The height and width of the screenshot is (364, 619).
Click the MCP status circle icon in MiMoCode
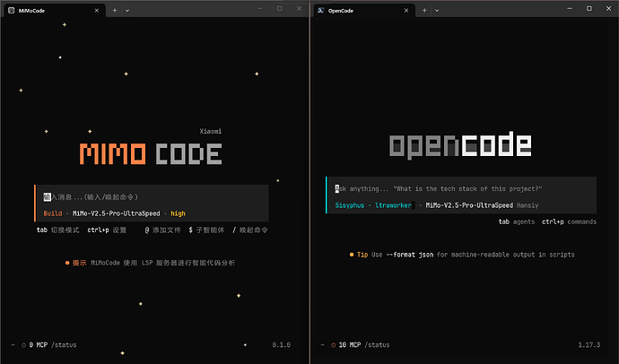23,345
